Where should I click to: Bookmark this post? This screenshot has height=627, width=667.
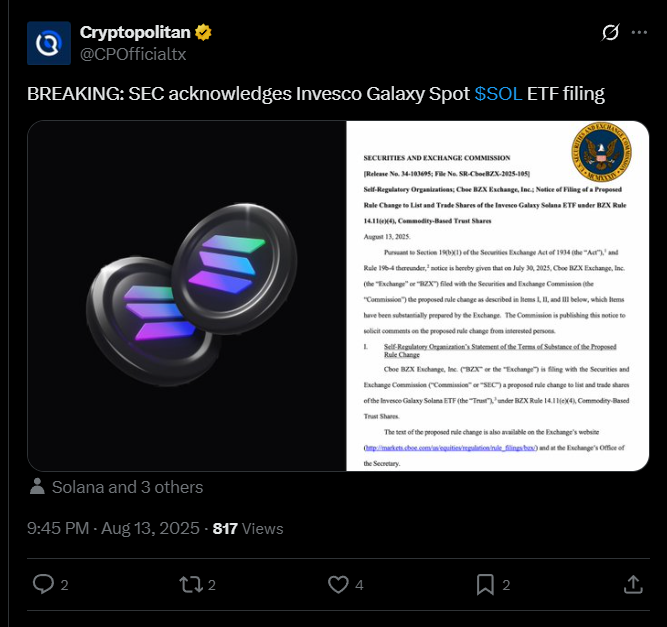(x=485, y=584)
